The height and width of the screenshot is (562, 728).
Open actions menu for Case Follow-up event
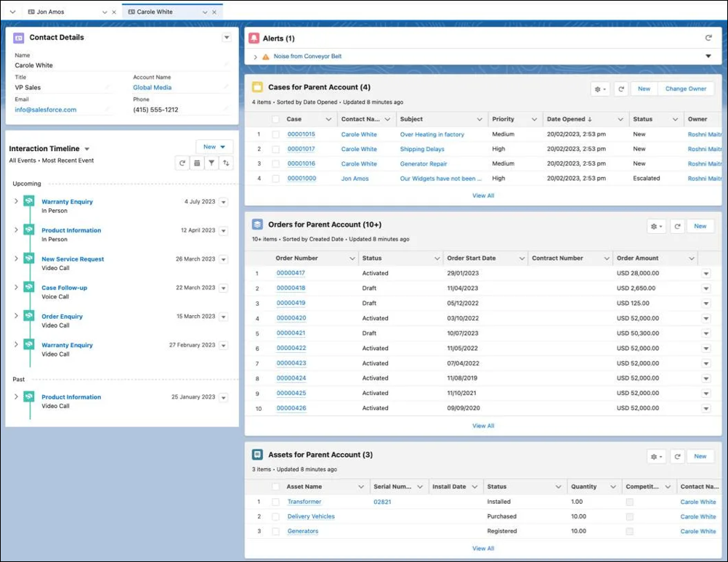pyautogui.click(x=224, y=288)
